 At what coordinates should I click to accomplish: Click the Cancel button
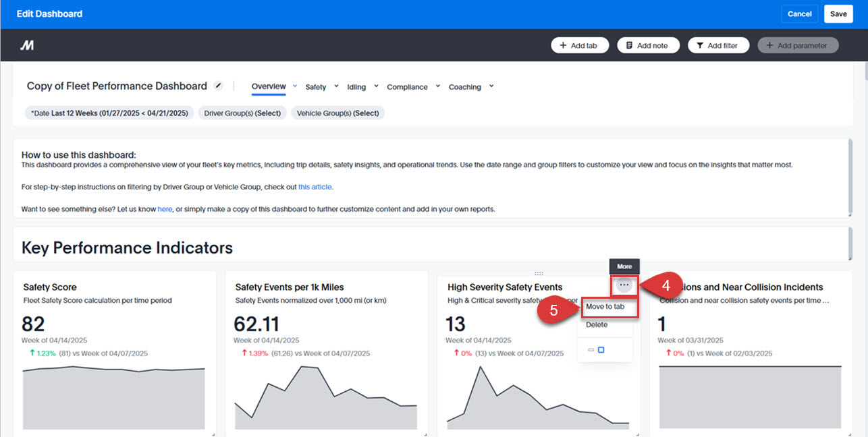800,14
